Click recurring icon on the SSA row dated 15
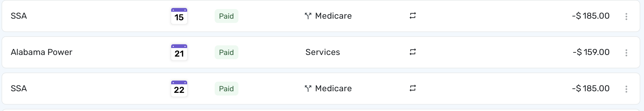 pyautogui.click(x=413, y=16)
